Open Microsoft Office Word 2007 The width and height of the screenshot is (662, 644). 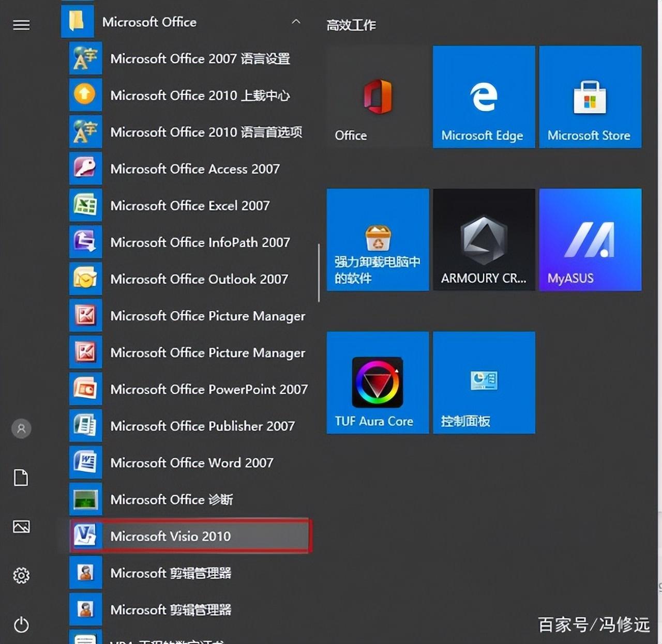click(192, 463)
